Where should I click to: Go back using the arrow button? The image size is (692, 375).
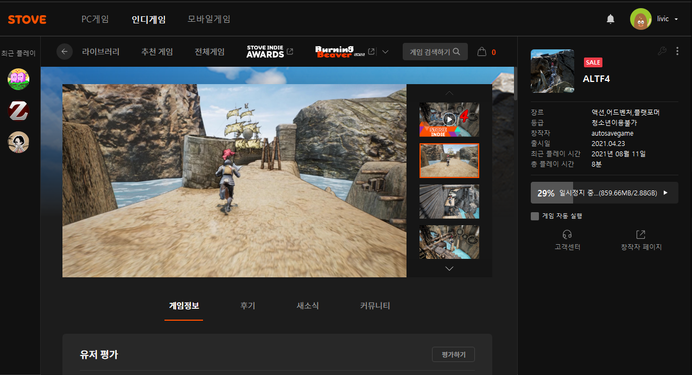(x=64, y=52)
